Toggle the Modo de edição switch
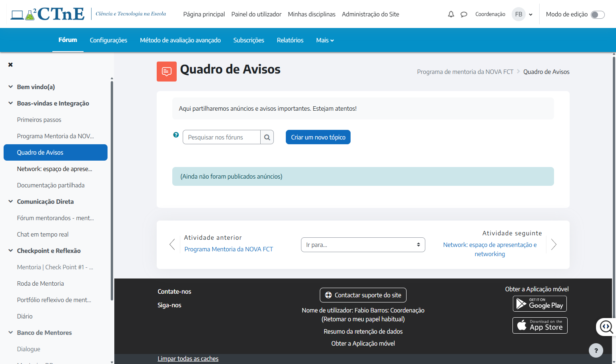The image size is (616, 364). click(598, 15)
